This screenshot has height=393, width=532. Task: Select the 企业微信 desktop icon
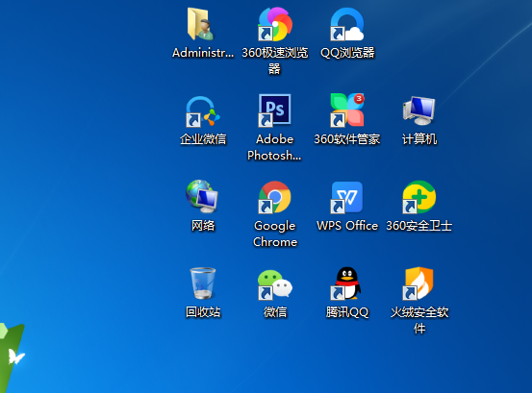(x=203, y=111)
